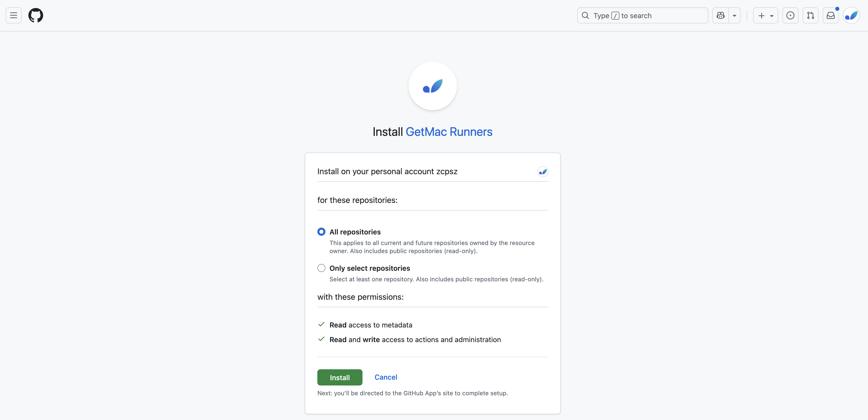Open the GitHub home page via the logo
868x420 pixels.
tap(36, 15)
